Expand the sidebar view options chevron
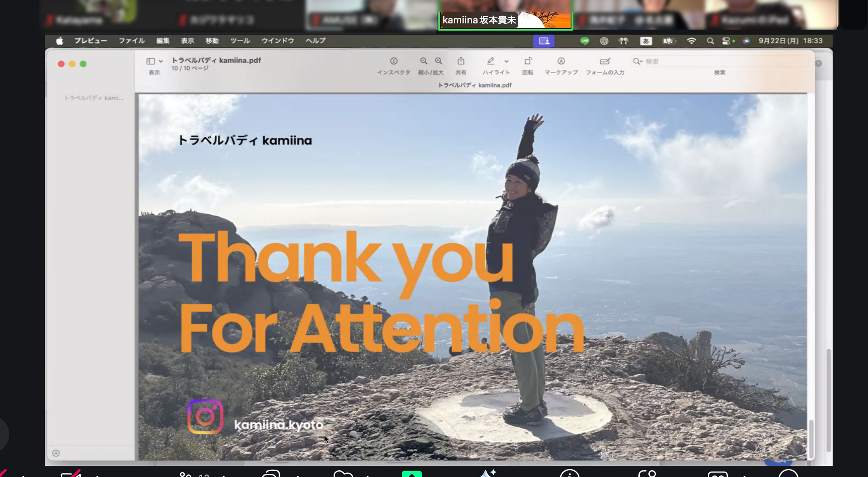868x477 pixels. (161, 61)
